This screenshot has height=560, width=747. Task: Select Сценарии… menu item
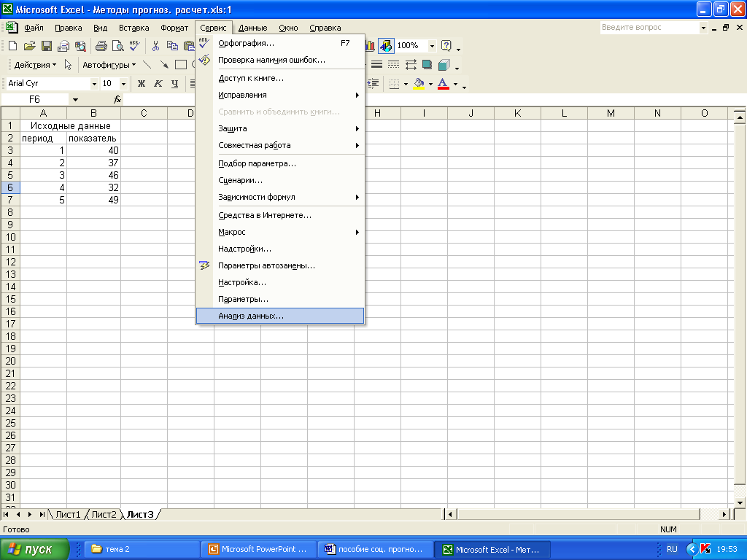click(x=280, y=181)
